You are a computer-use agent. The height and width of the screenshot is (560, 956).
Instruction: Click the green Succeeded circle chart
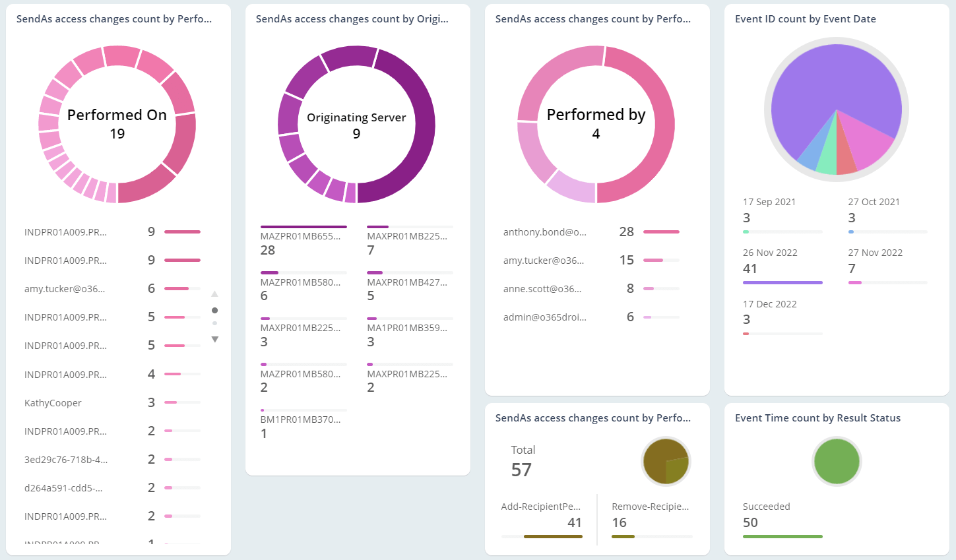pyautogui.click(x=837, y=461)
